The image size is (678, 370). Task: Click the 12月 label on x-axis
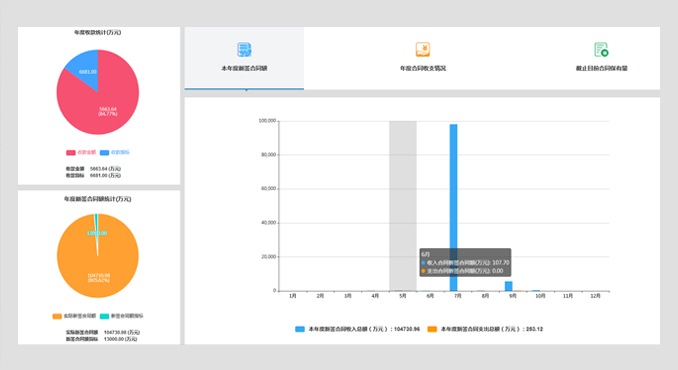tap(595, 296)
